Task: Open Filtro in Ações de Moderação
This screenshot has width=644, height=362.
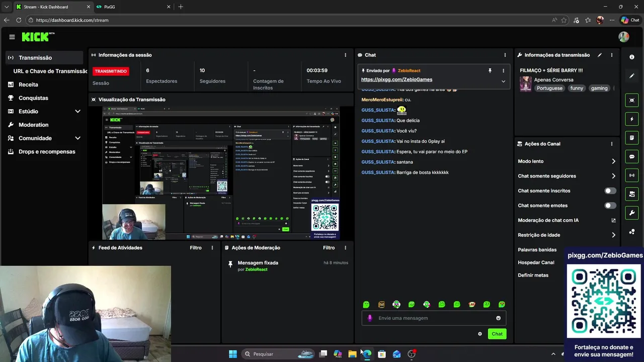Action: [x=329, y=247]
